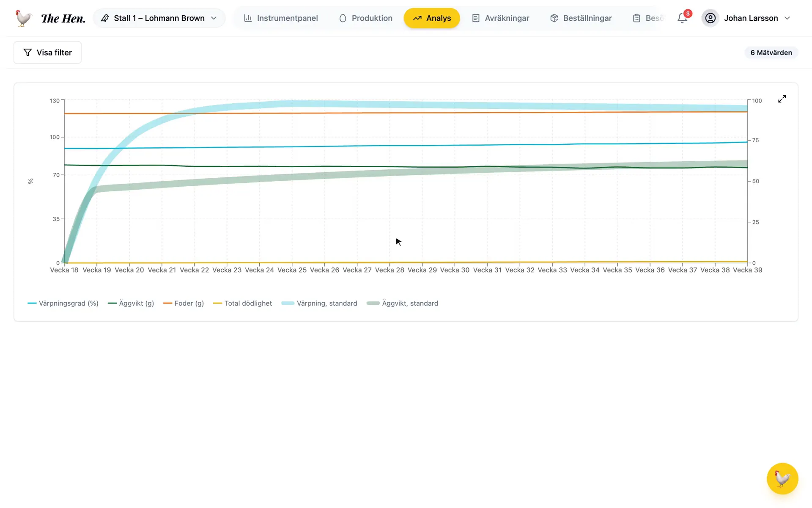Click the funnel filter icon

click(27, 52)
